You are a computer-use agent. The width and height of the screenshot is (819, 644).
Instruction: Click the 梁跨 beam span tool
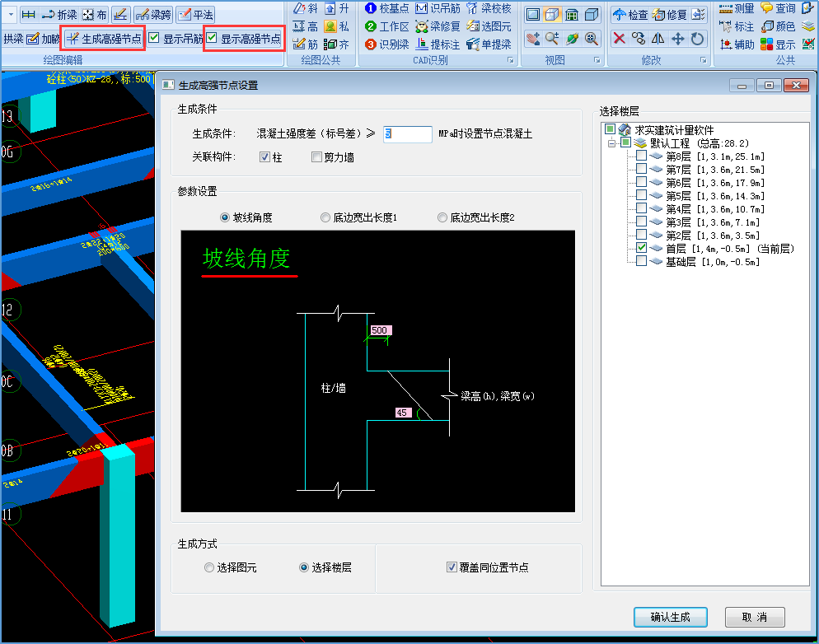click(x=153, y=15)
